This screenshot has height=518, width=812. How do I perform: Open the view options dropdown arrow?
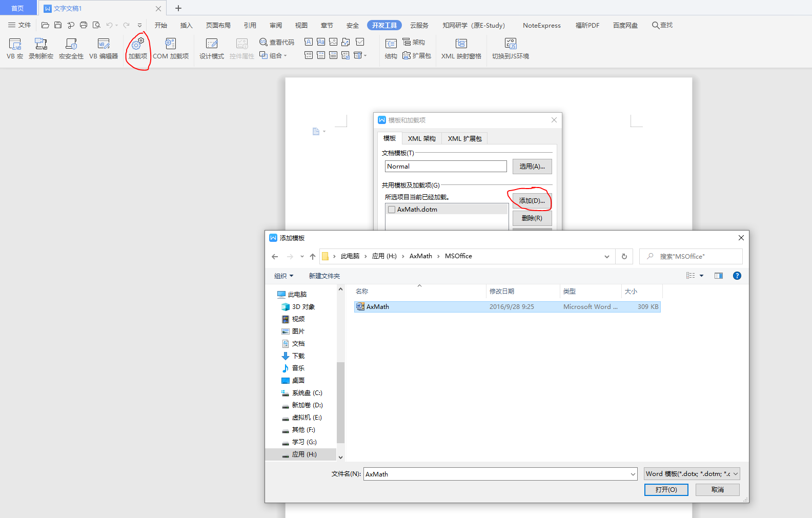pyautogui.click(x=702, y=276)
